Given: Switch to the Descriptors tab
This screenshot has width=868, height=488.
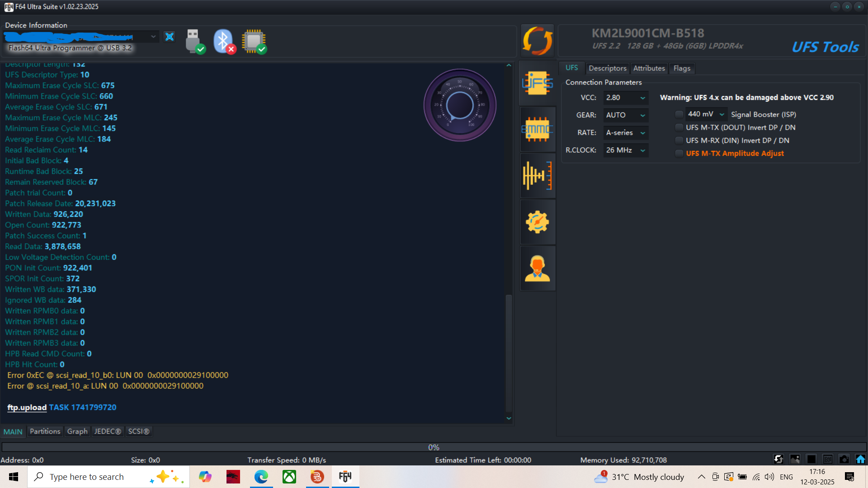Looking at the screenshot, I should coord(608,68).
